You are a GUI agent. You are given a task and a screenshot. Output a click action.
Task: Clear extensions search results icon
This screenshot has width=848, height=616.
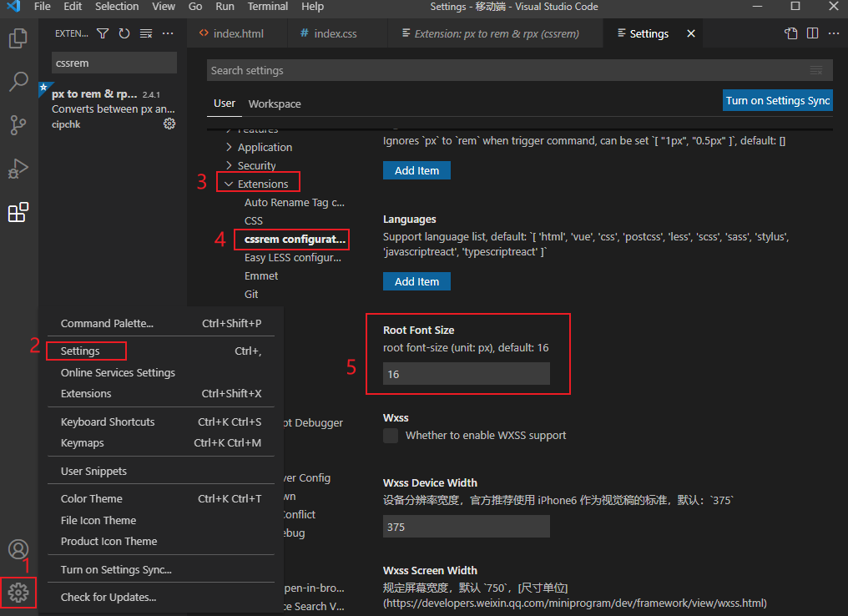146,33
